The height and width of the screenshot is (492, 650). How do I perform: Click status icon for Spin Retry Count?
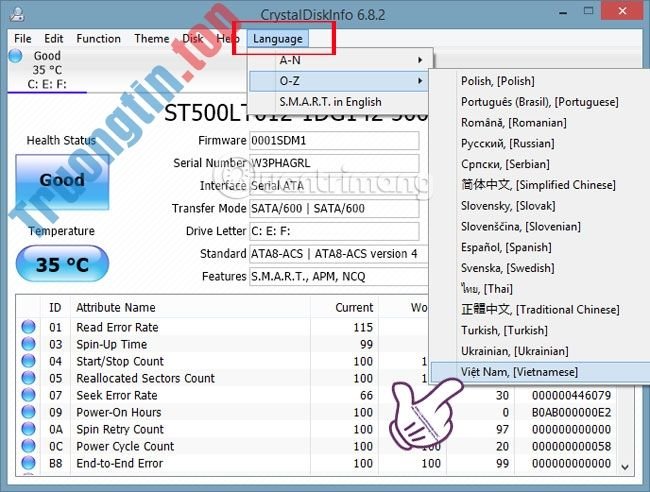click(x=28, y=429)
